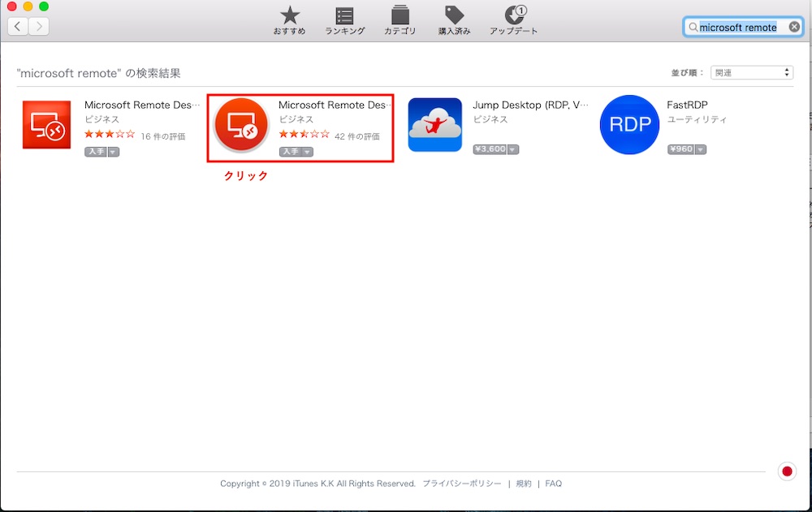
Task: Click 入手 for the 16-review Microsoft Remote Desktop
Action: [96, 152]
